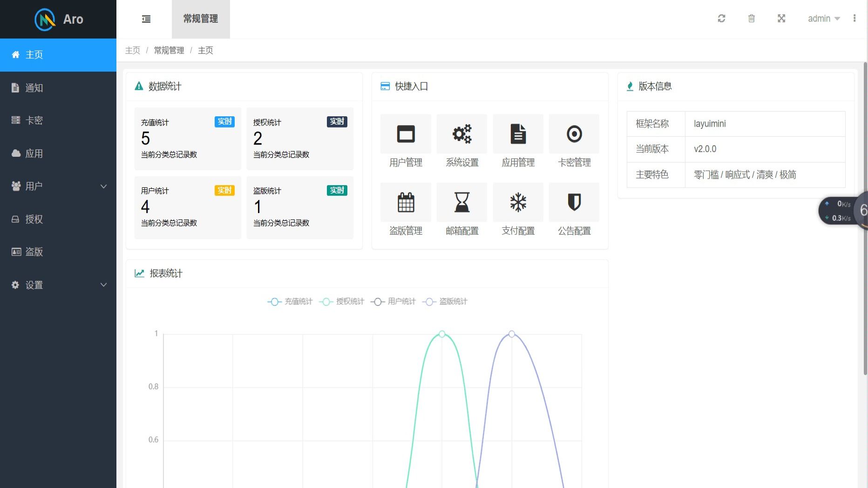Open the vertical three-dots more menu
Image resolution: width=868 pixels, height=488 pixels.
click(854, 18)
